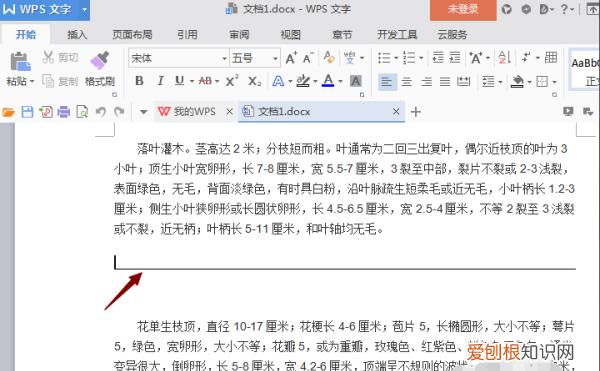This screenshot has width=600, height=371.
Task: Toggle bold formatting B
Action: tap(139, 81)
